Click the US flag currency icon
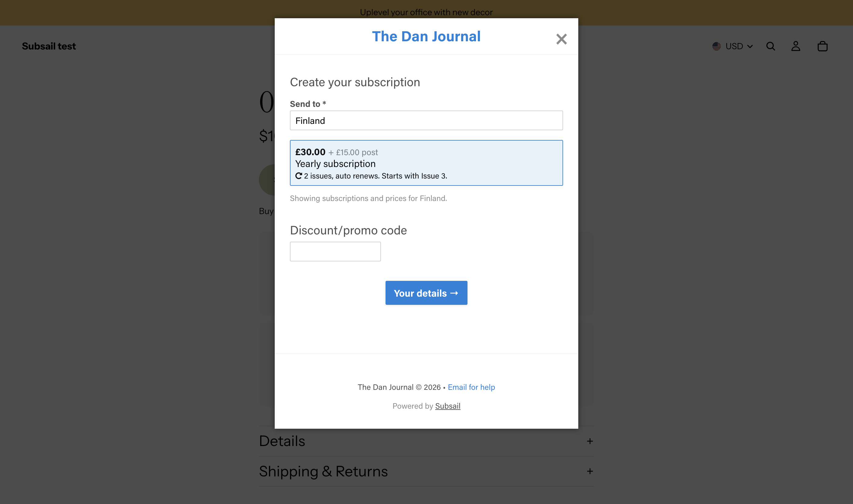Image resolution: width=853 pixels, height=504 pixels. pos(716,46)
